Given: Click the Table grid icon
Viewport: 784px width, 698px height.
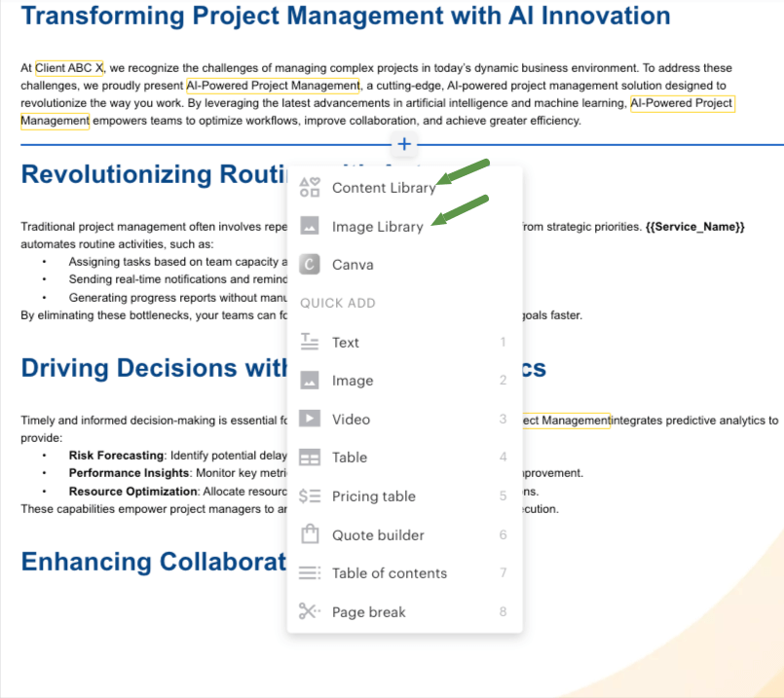Looking at the screenshot, I should pyautogui.click(x=310, y=458).
